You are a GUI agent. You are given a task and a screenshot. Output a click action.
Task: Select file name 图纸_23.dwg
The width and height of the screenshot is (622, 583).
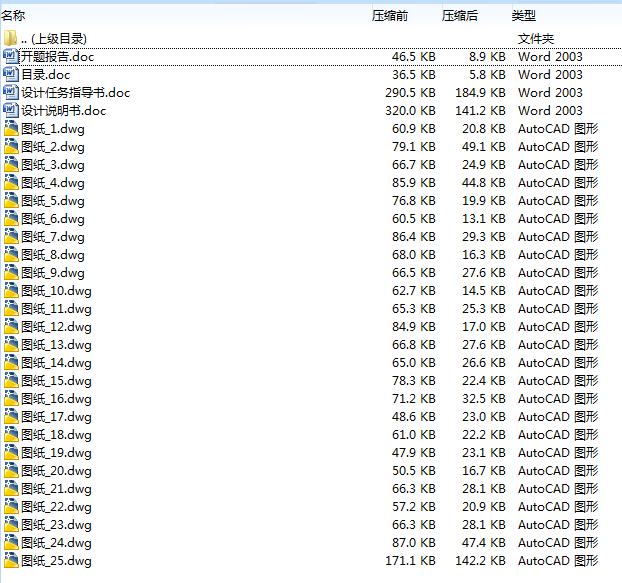pos(56,525)
